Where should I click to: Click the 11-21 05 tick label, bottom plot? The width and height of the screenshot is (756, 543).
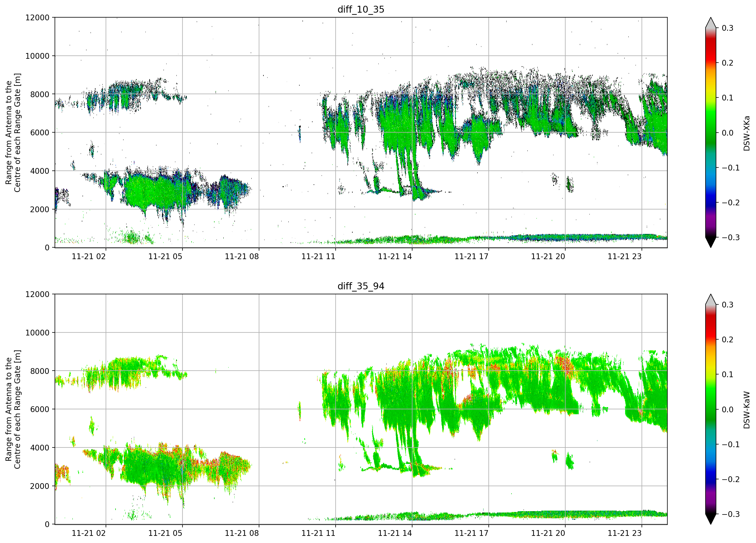click(x=165, y=533)
